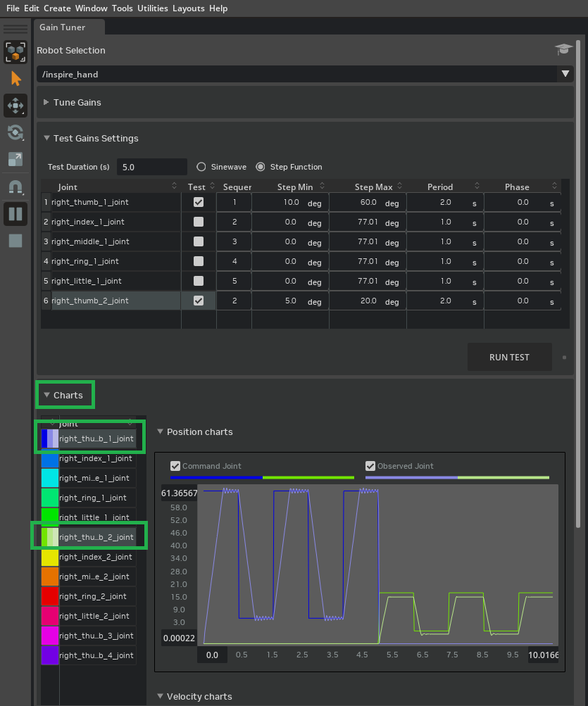Uncheck the Observed Joint checkbox
The image size is (588, 706).
(370, 466)
